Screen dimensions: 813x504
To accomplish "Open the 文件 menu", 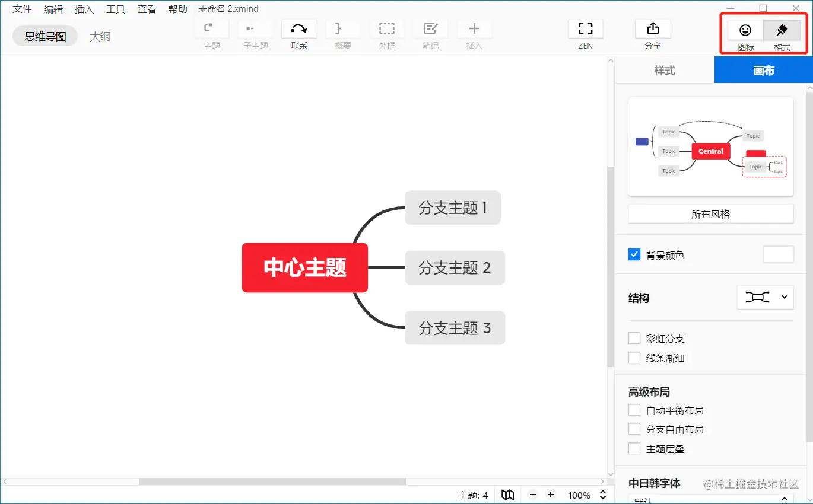I will (23, 9).
